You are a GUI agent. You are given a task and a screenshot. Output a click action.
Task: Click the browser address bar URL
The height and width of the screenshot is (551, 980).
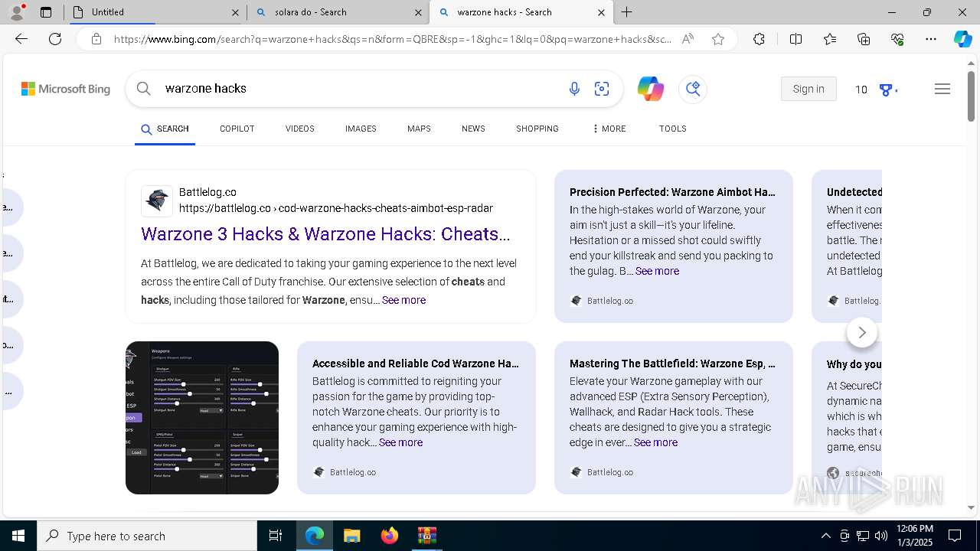point(392,39)
